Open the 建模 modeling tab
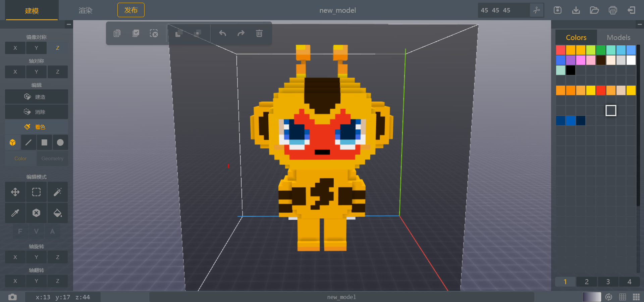644x302 pixels. (32, 10)
